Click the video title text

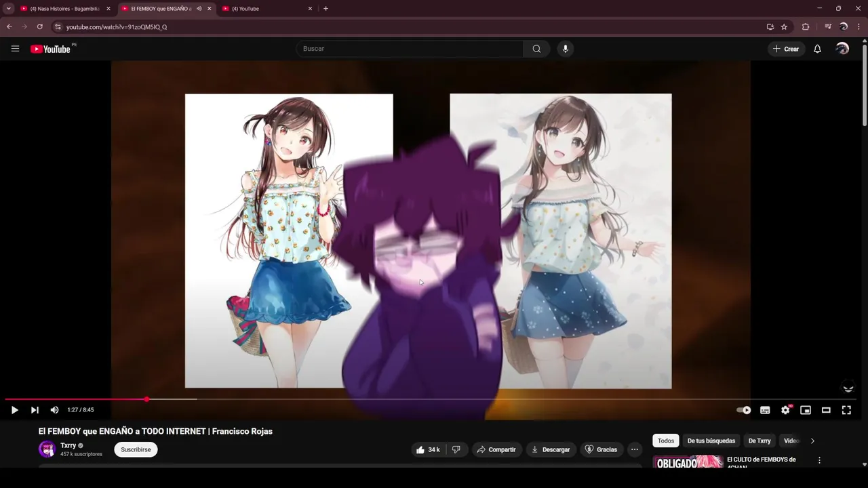coord(155,432)
